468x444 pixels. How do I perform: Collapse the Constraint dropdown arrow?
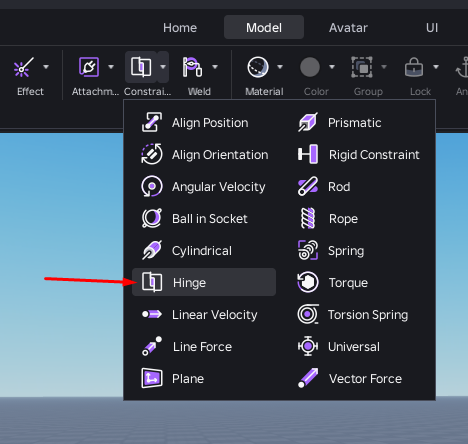coord(163,67)
